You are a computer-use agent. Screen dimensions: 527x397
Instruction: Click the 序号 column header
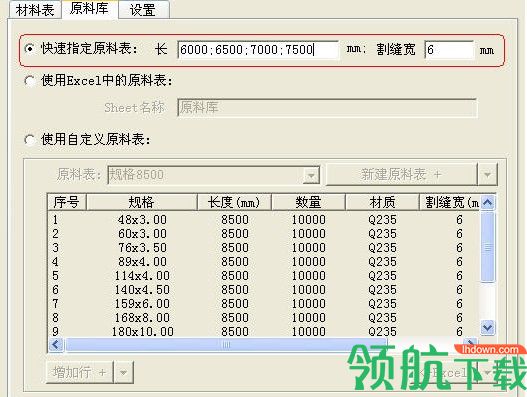67,202
